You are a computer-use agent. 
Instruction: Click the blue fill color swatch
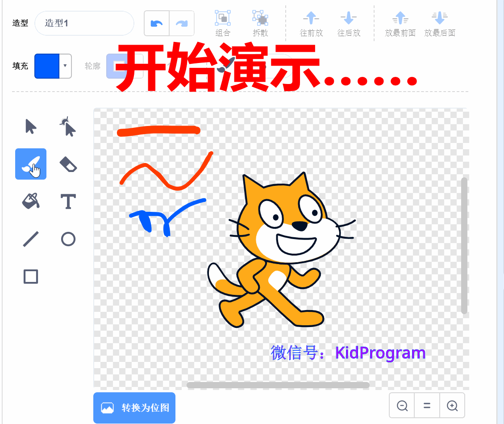[47, 66]
